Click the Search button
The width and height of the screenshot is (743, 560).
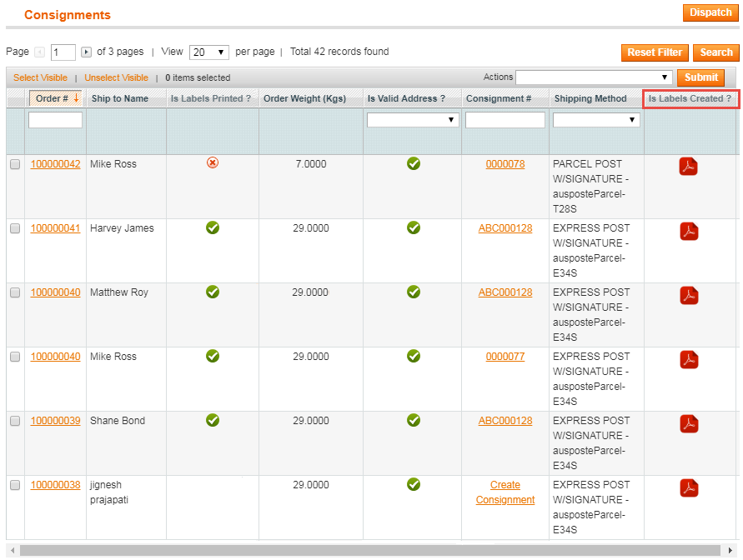click(716, 52)
